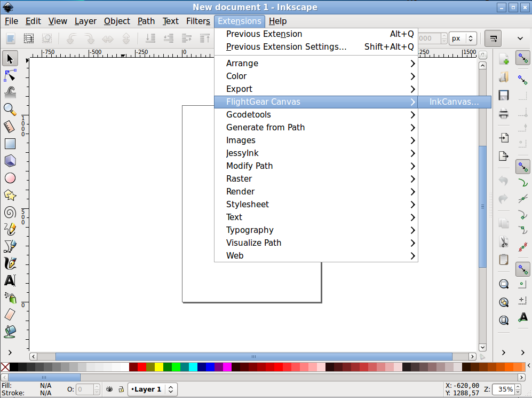The height and width of the screenshot is (398, 532).
Task: Select the Calligraphy tool
Action: (10, 263)
